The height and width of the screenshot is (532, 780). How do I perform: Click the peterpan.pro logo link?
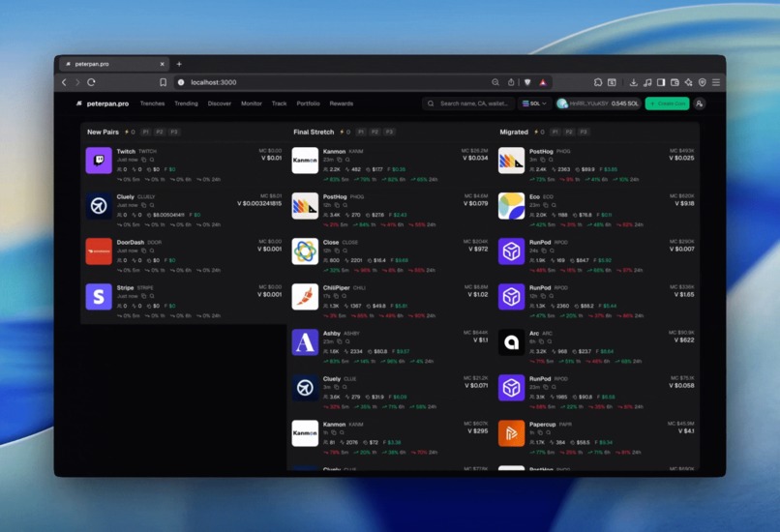pyautogui.click(x=103, y=103)
